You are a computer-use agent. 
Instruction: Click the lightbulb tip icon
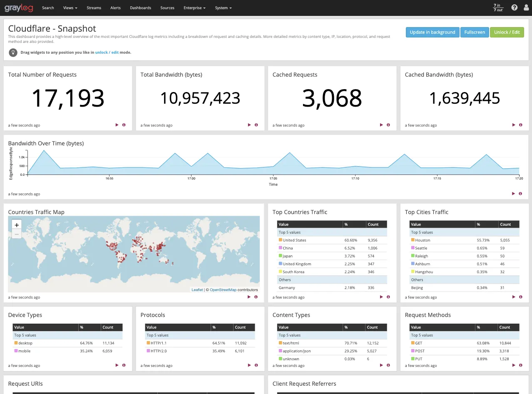[13, 52]
